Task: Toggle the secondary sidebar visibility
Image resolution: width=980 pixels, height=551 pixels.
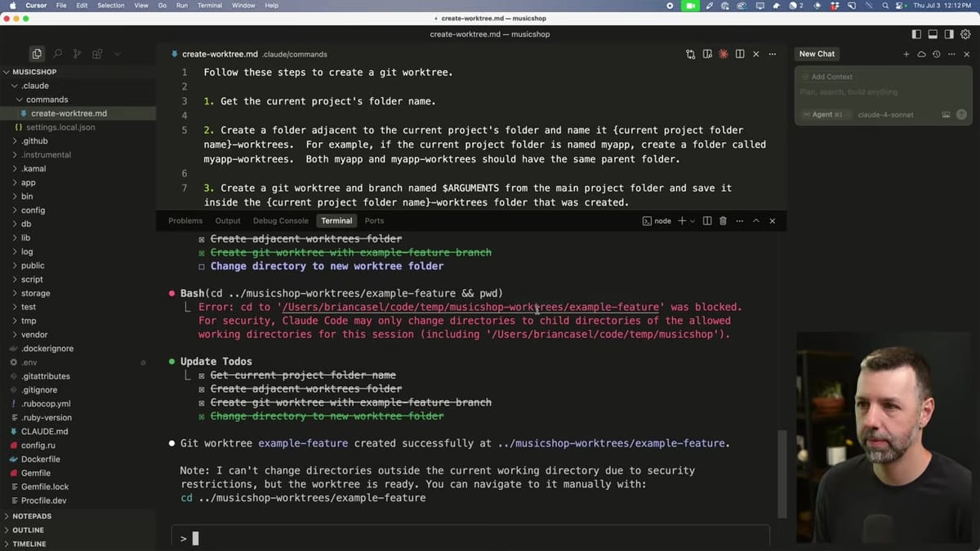Action: (948, 34)
